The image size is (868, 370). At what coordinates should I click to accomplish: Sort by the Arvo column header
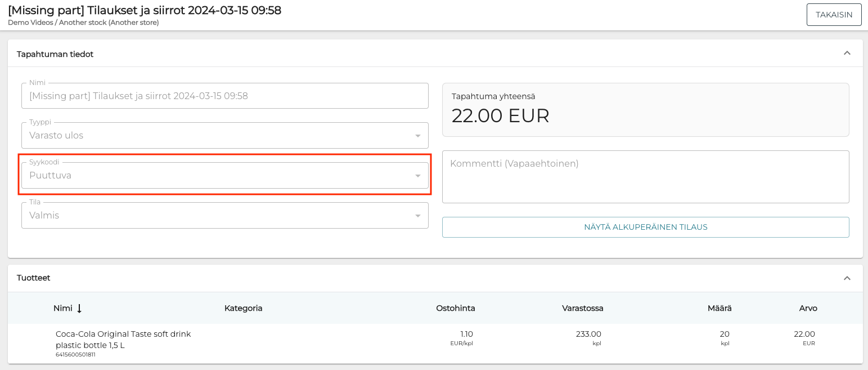pyautogui.click(x=808, y=308)
